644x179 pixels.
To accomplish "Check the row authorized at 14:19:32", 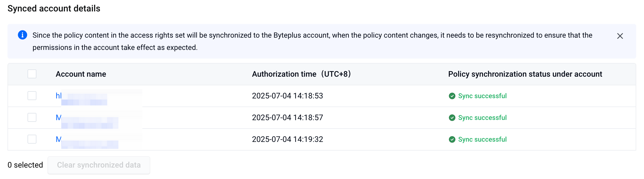I will click(32, 139).
